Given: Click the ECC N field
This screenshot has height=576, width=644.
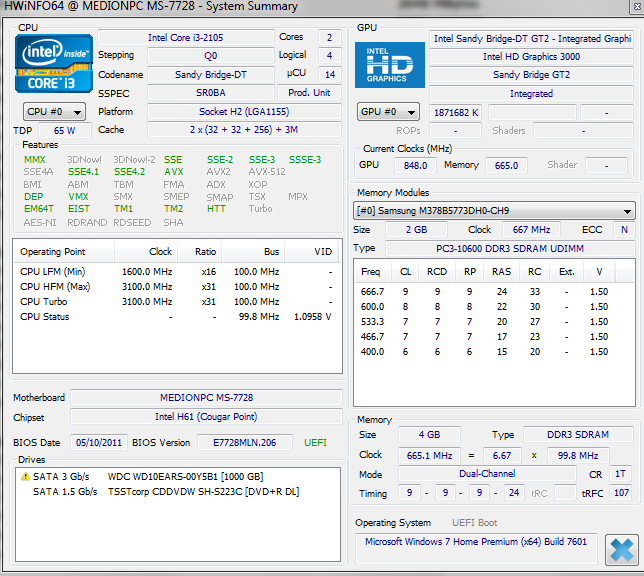Looking at the screenshot, I should [x=624, y=230].
